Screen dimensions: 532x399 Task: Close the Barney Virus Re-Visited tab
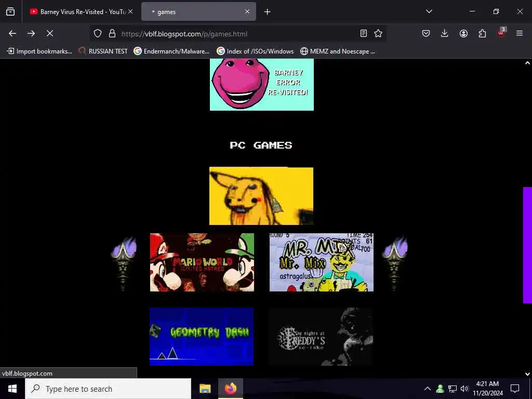tap(130, 11)
